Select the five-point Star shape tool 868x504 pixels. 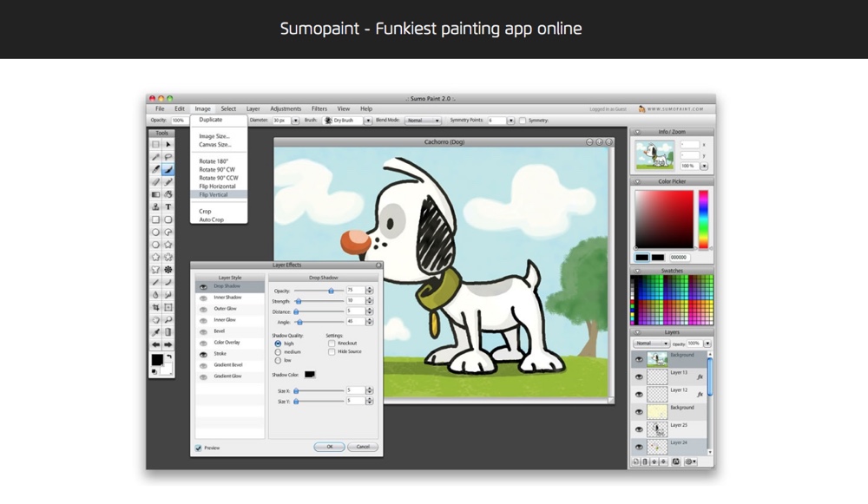(x=168, y=245)
